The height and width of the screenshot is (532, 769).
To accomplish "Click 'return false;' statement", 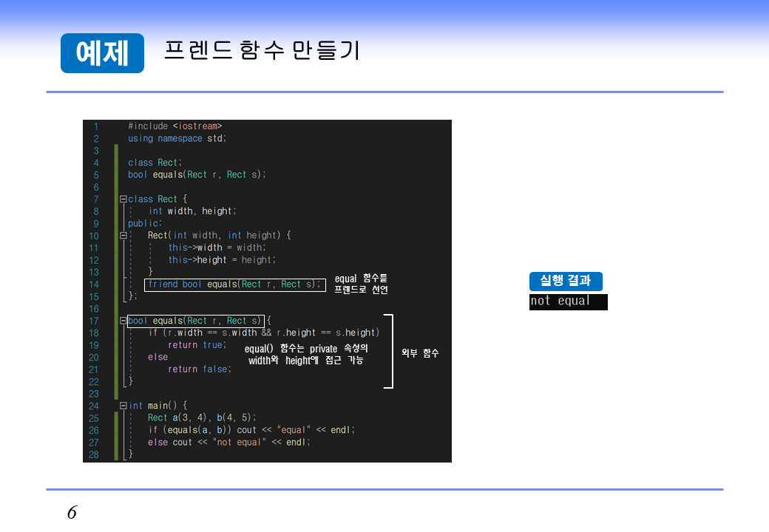I will [x=199, y=369].
